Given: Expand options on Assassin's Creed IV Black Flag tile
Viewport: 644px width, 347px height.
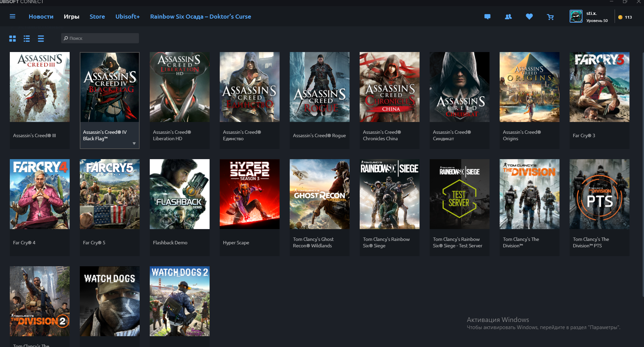Looking at the screenshot, I should [x=134, y=143].
